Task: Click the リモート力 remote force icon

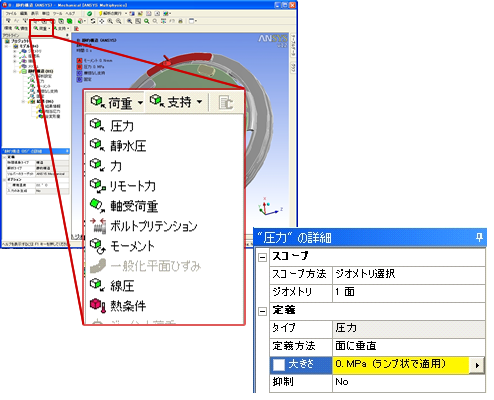Action: [98, 185]
